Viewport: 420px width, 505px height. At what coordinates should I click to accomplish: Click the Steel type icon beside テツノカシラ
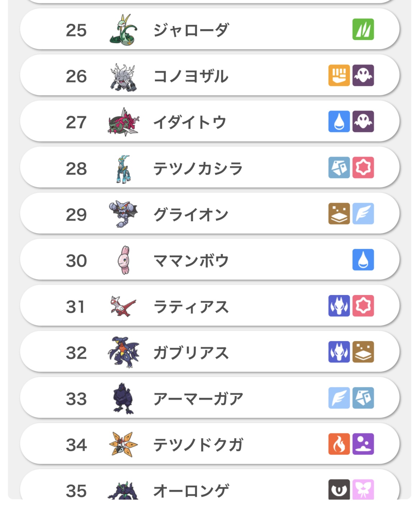[339, 168]
